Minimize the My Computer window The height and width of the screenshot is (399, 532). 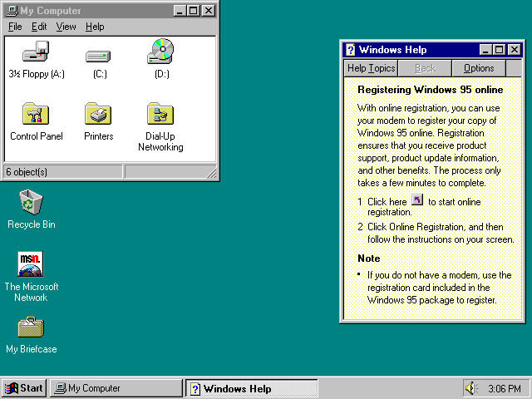click(180, 11)
